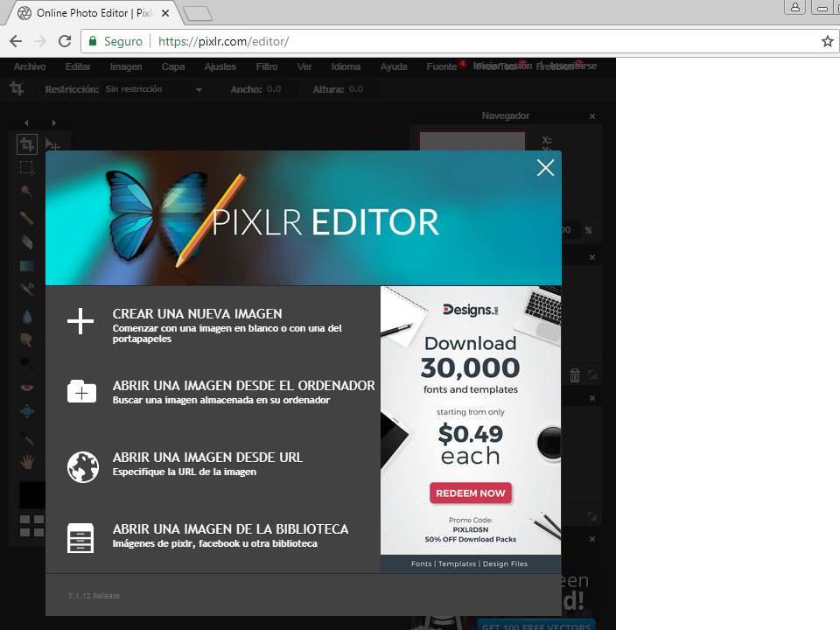This screenshot has height=630, width=840.
Task: Select the Hand pan tool
Action: point(27,461)
